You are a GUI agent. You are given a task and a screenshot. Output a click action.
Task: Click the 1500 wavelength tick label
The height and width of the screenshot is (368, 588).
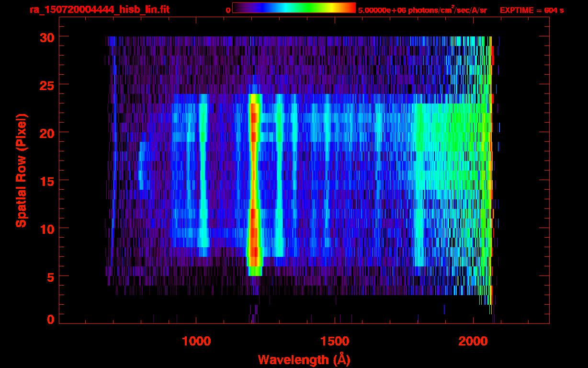coord(335,341)
